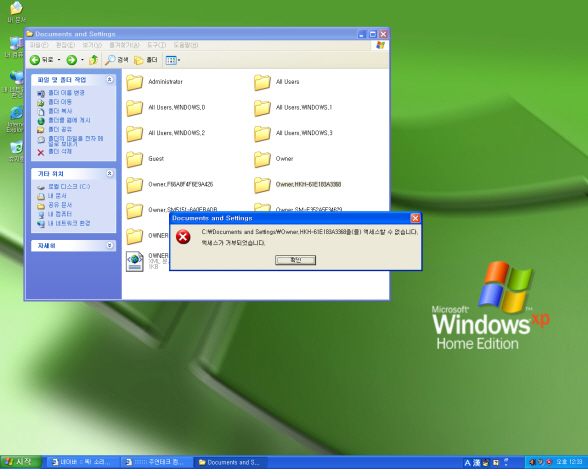Viewport: 588px width, 469px height.
Task: Close the access-denied error dialog
Action: click(415, 218)
